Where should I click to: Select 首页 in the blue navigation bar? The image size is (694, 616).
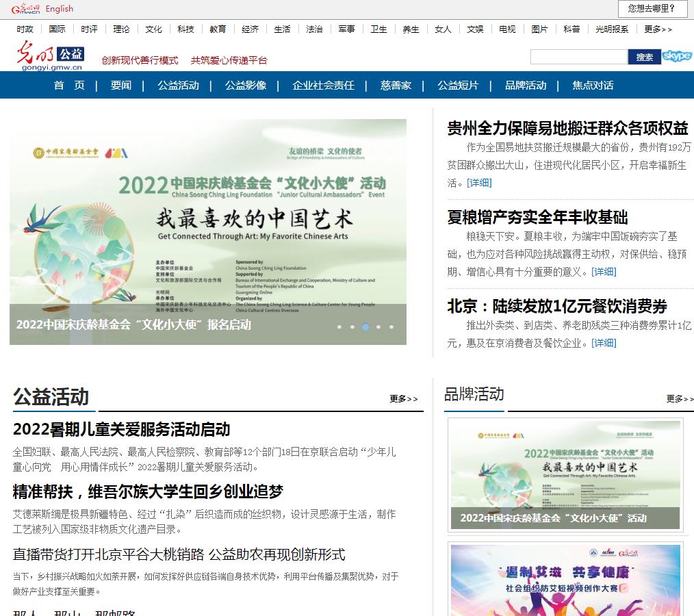(69, 85)
